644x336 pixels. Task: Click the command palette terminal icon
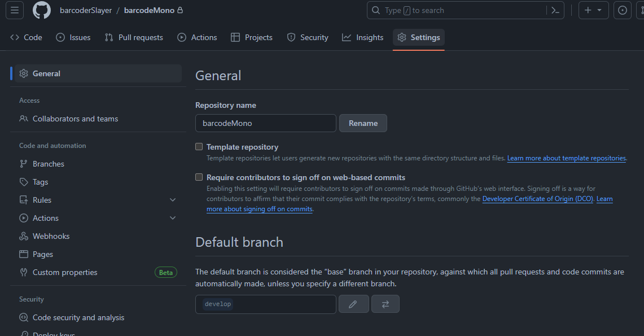[x=555, y=10]
